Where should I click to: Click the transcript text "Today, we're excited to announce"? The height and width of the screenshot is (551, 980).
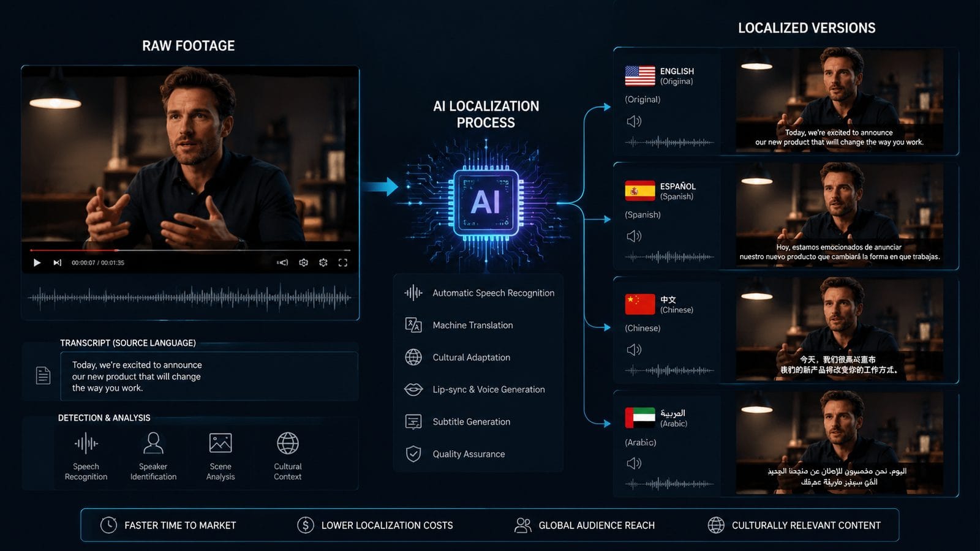[x=137, y=365]
